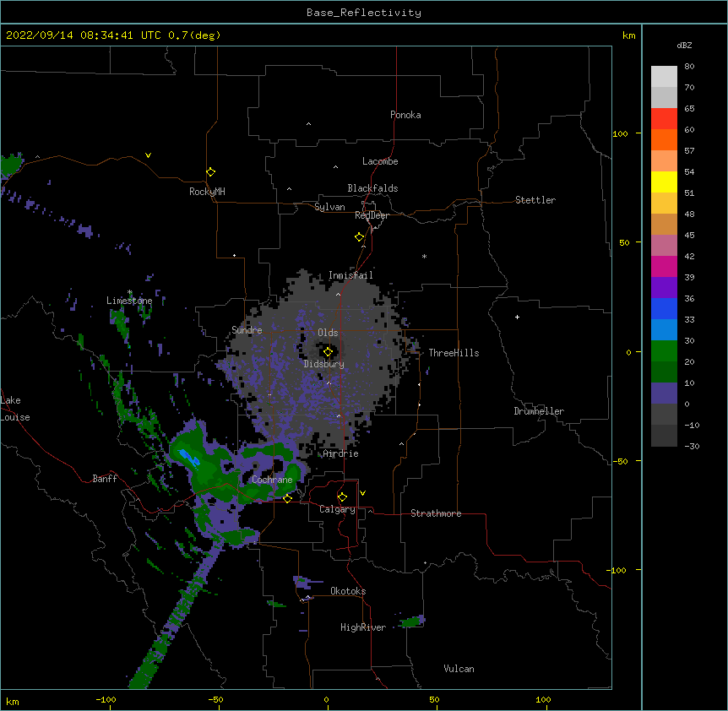Click the Base_Reflectivity title text
The width and height of the screenshot is (728, 711).
[364, 13]
